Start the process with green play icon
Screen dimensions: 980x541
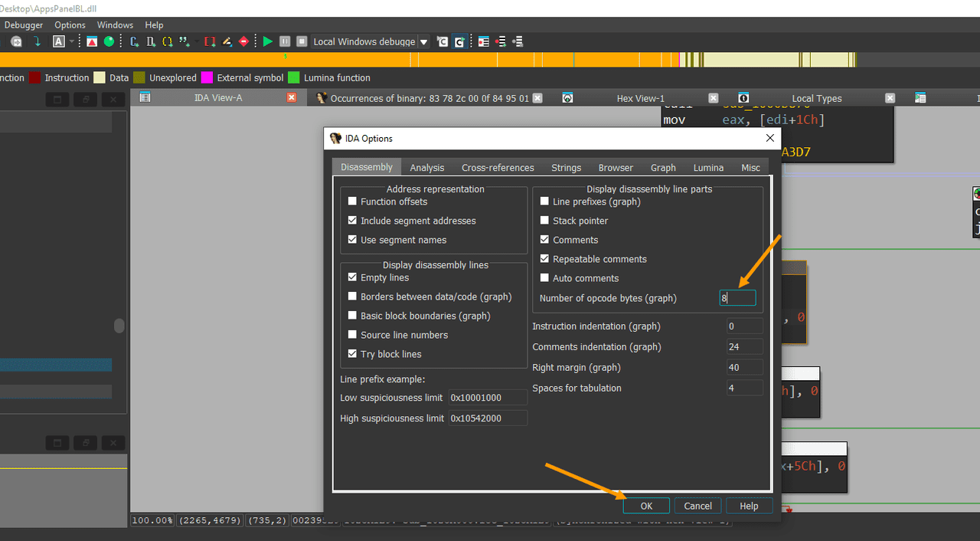[267, 41]
